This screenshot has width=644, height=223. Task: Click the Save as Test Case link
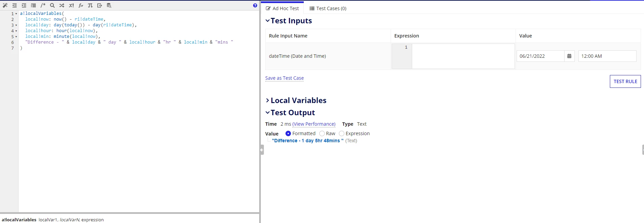(284, 78)
